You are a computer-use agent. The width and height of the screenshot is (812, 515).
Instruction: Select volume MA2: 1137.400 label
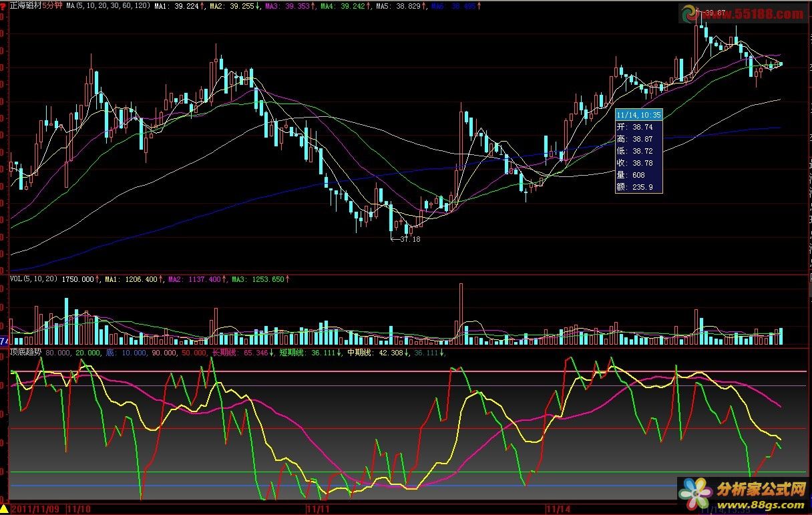194,279
